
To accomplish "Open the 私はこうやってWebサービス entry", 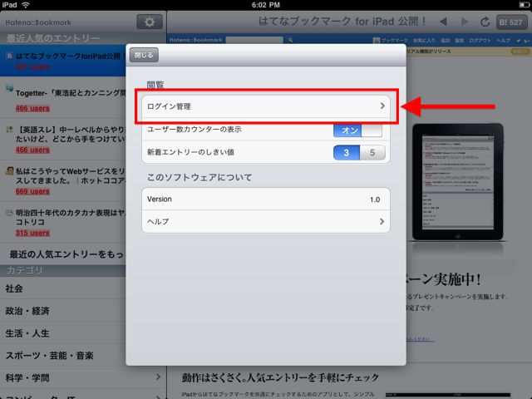I will pos(63,181).
